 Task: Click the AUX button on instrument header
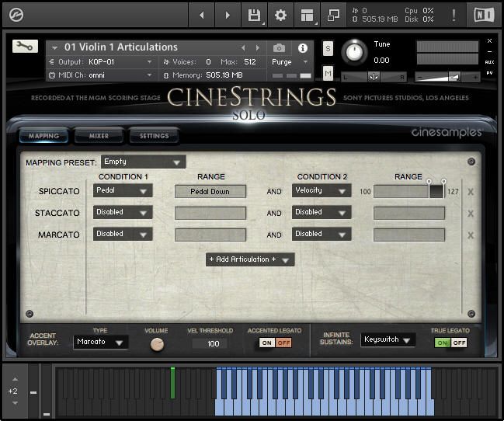click(489, 62)
